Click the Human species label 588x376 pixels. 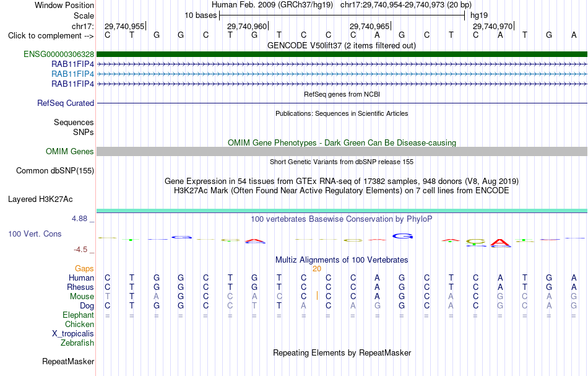click(81, 278)
